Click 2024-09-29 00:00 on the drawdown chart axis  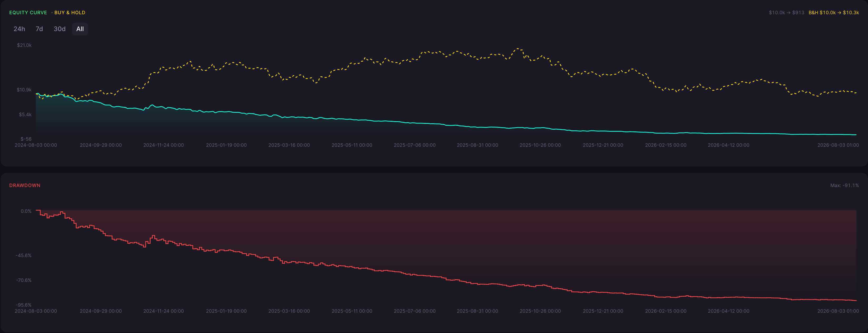point(101,311)
